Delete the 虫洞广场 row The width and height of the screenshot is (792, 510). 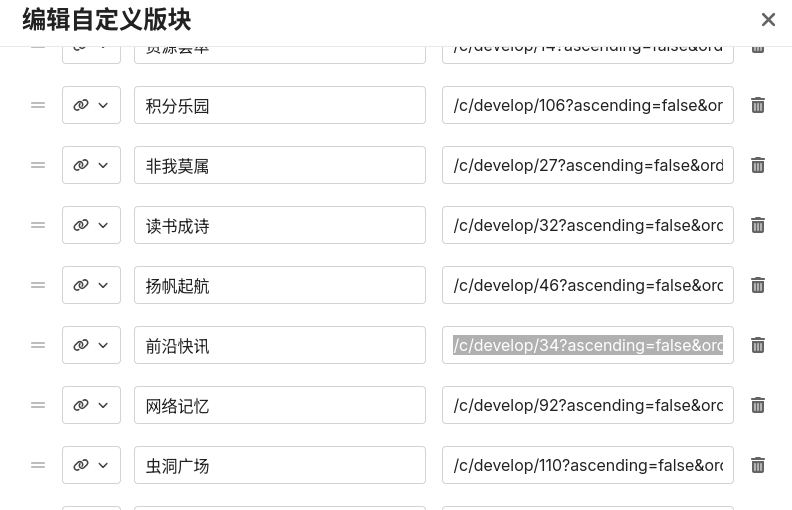pyautogui.click(x=758, y=465)
